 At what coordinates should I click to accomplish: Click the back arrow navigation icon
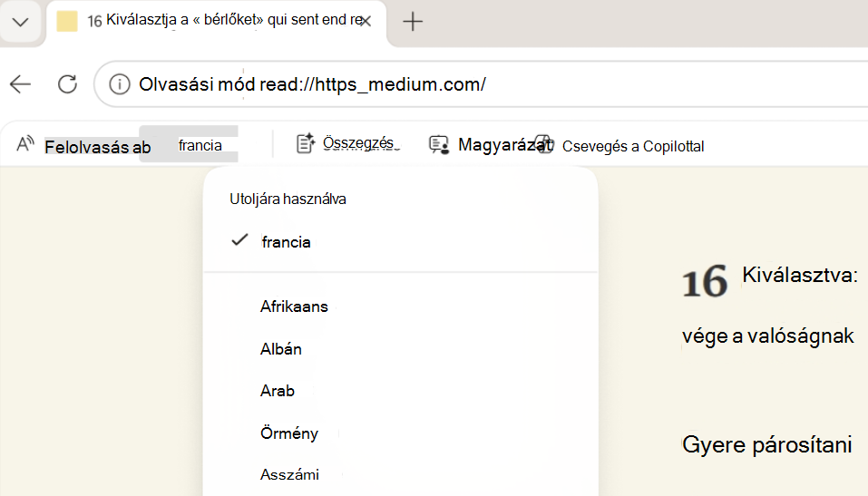pyautogui.click(x=21, y=84)
